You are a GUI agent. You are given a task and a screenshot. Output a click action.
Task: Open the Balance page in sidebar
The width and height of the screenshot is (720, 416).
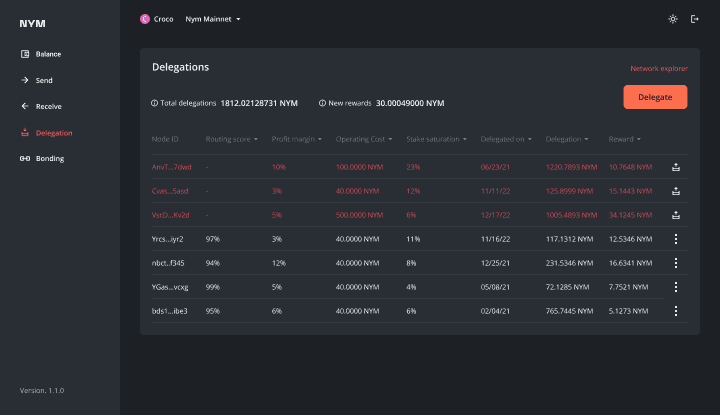tap(47, 54)
